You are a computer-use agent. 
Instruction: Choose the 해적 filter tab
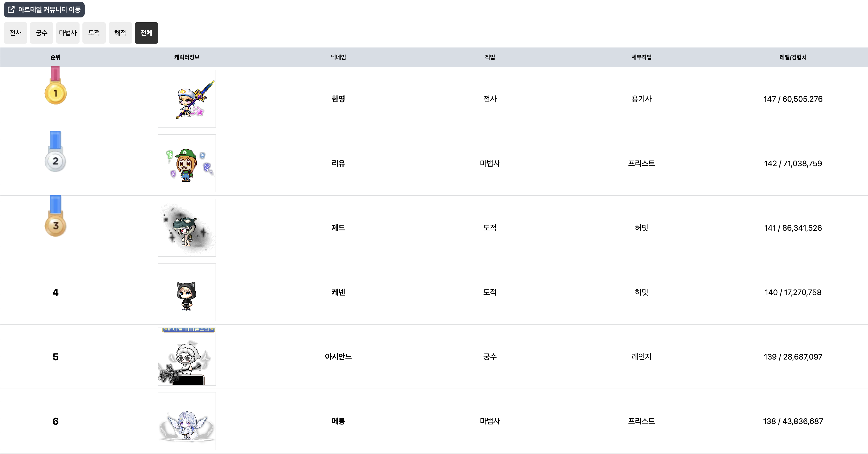[120, 33]
